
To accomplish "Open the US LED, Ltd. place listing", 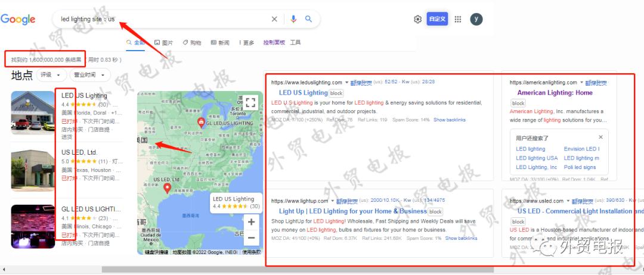I will pyautogui.click(x=79, y=152).
